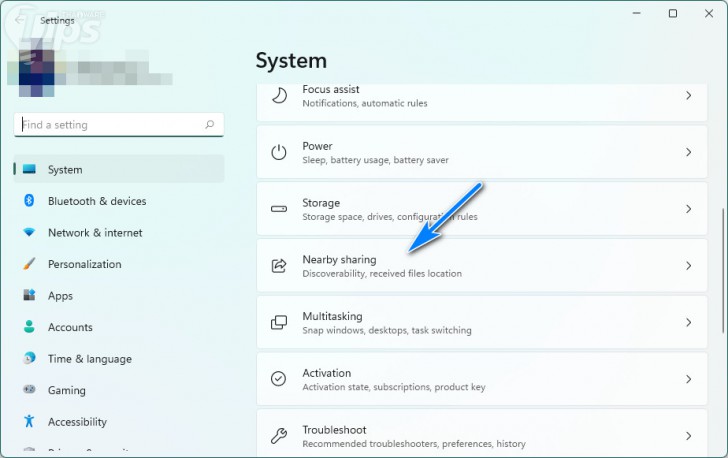Open Nearby sharing settings
Image resolution: width=728 pixels, height=458 pixels.
[482, 266]
